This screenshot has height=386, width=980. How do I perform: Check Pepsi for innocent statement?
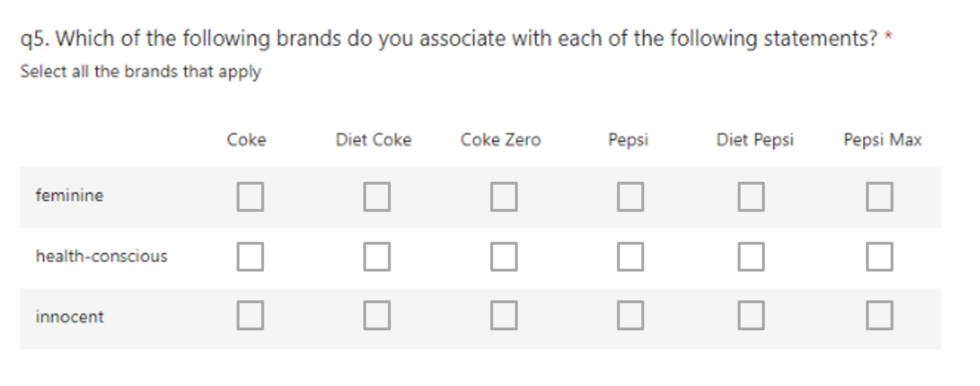pos(630,315)
